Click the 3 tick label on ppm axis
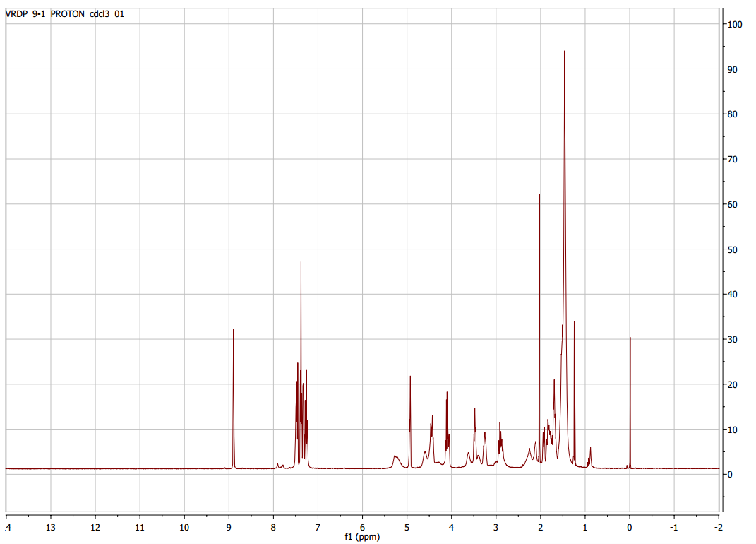 [x=496, y=528]
